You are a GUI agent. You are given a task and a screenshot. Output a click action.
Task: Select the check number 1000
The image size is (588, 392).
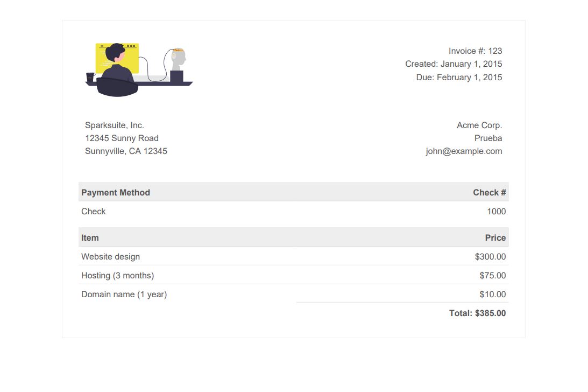(496, 212)
